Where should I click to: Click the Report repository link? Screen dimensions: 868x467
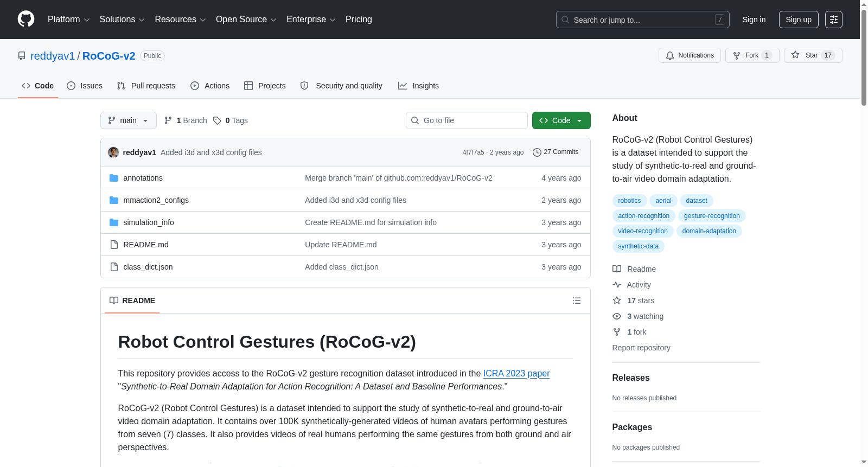[x=641, y=348]
